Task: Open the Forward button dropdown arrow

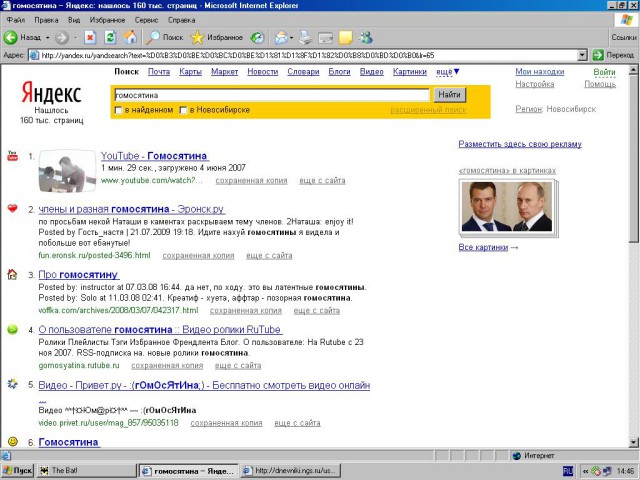Action: pos(76,38)
